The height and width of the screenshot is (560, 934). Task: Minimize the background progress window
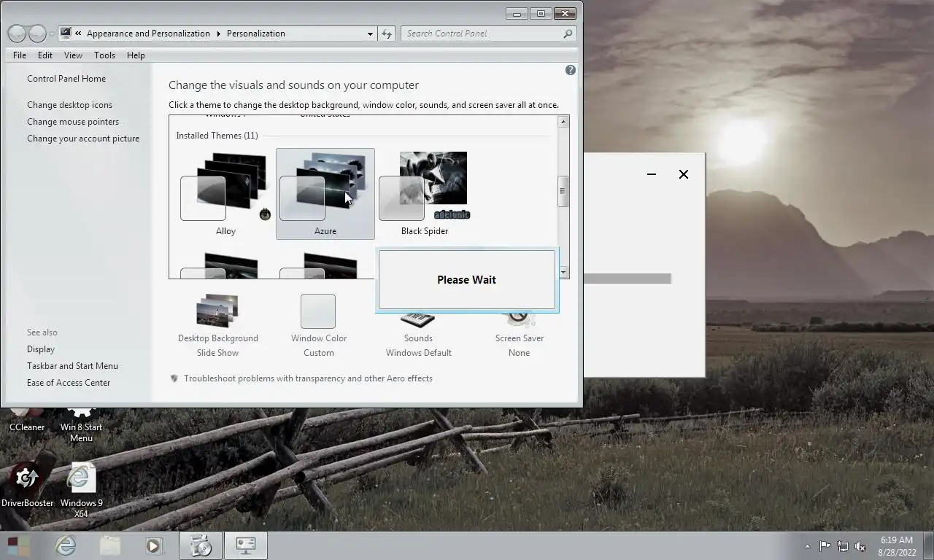tap(652, 174)
